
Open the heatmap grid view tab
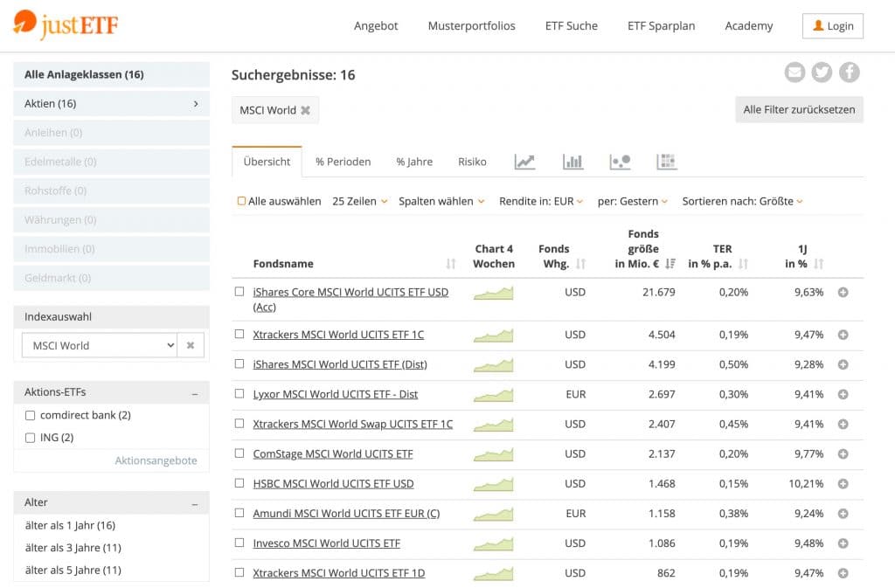666,162
